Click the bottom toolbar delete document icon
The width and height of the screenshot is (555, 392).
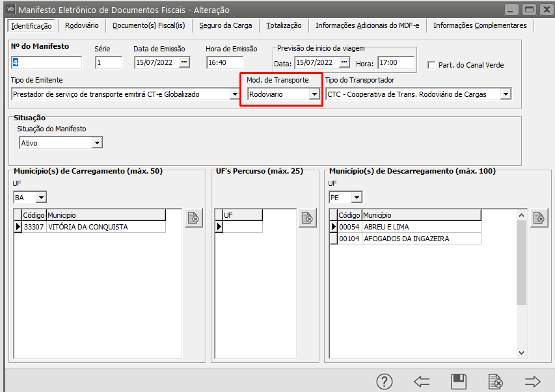tap(496, 382)
